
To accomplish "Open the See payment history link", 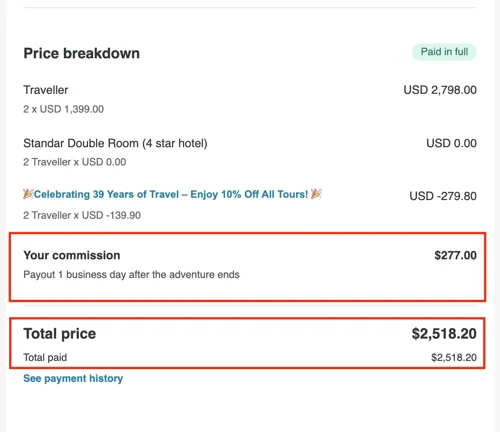I will [73, 378].
